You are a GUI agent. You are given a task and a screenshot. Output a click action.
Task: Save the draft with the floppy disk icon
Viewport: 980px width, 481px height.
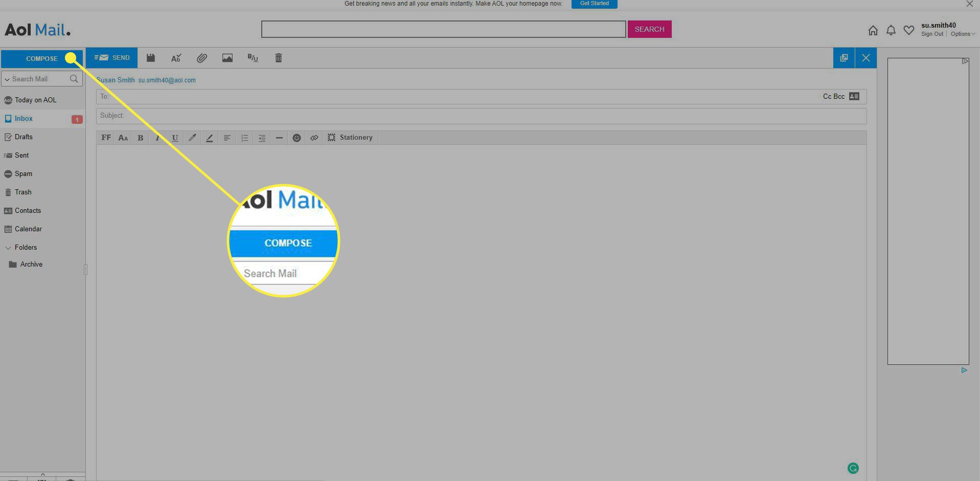coord(151,58)
